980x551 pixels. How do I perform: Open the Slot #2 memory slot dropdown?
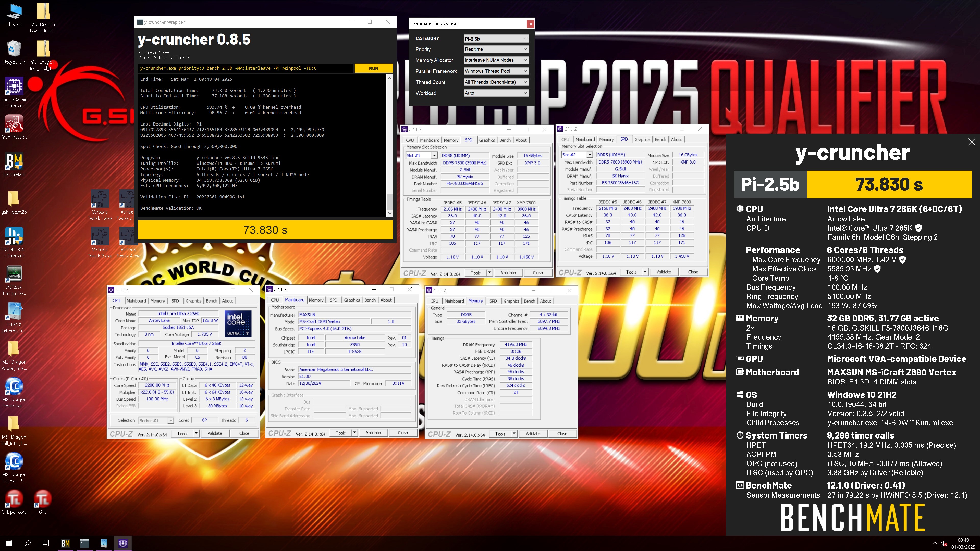[x=577, y=154]
